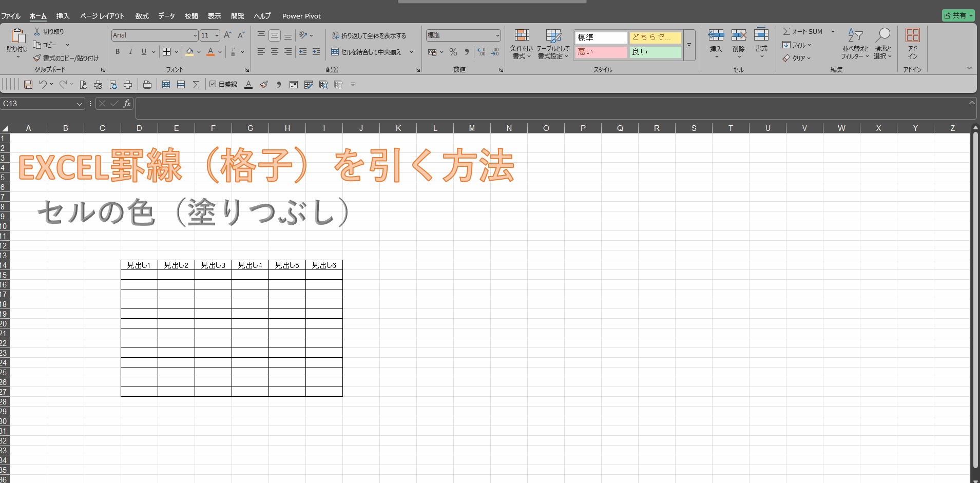This screenshot has width=980, height=483.
Task: Toggle 折り返して全体を表示する wrap text
Action: (369, 35)
